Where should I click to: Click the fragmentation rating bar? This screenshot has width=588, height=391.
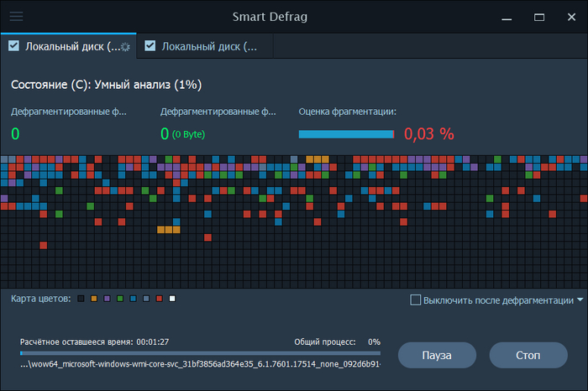tap(346, 134)
